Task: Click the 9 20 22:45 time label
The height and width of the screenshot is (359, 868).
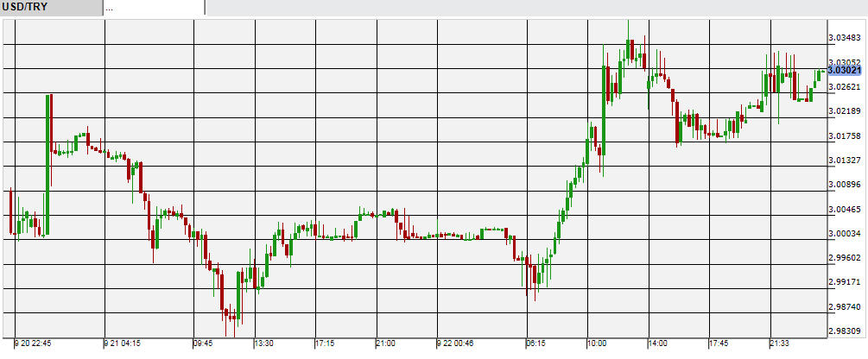Action: pos(35,343)
